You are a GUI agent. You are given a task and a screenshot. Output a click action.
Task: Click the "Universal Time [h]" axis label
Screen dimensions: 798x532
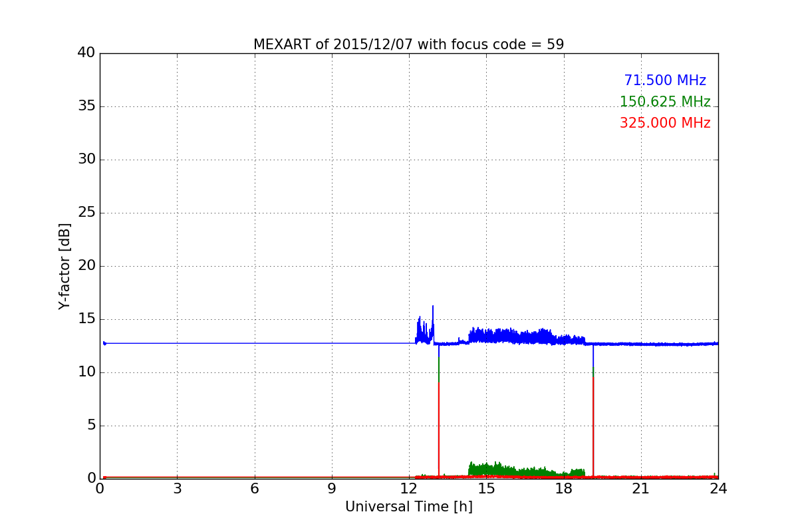(x=409, y=507)
